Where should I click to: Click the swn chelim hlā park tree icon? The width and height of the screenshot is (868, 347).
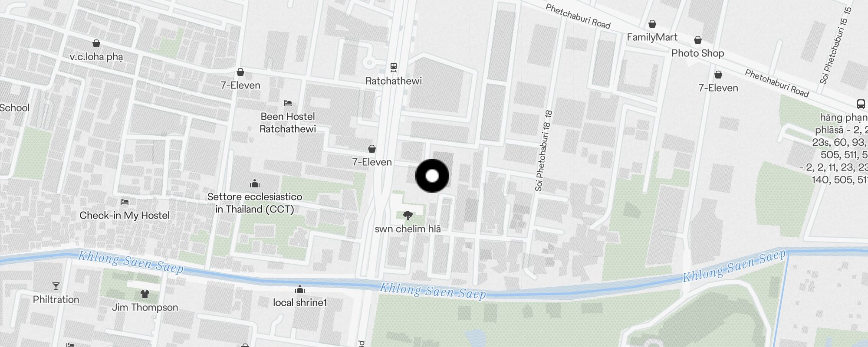(408, 216)
